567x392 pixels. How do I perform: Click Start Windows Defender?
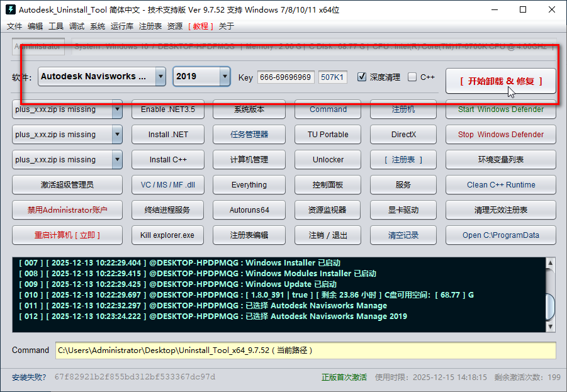pos(501,109)
